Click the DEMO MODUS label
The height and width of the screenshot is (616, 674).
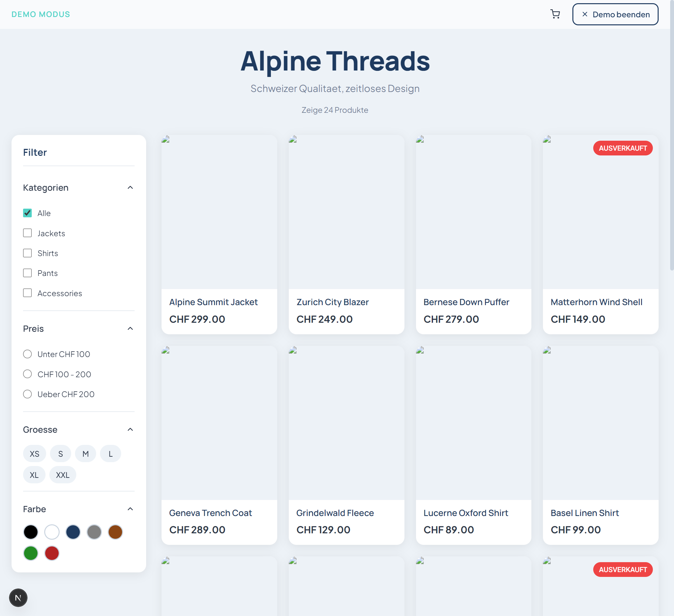41,14
